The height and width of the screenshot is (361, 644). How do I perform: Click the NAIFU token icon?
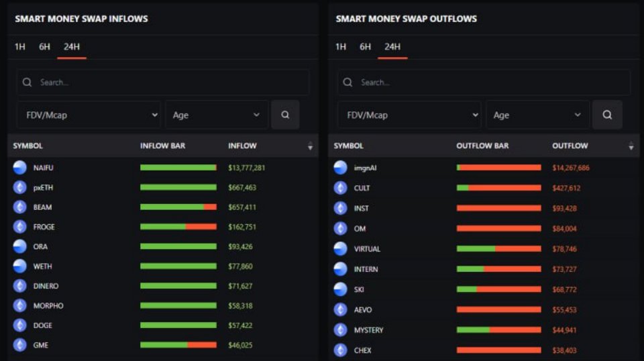(19, 168)
